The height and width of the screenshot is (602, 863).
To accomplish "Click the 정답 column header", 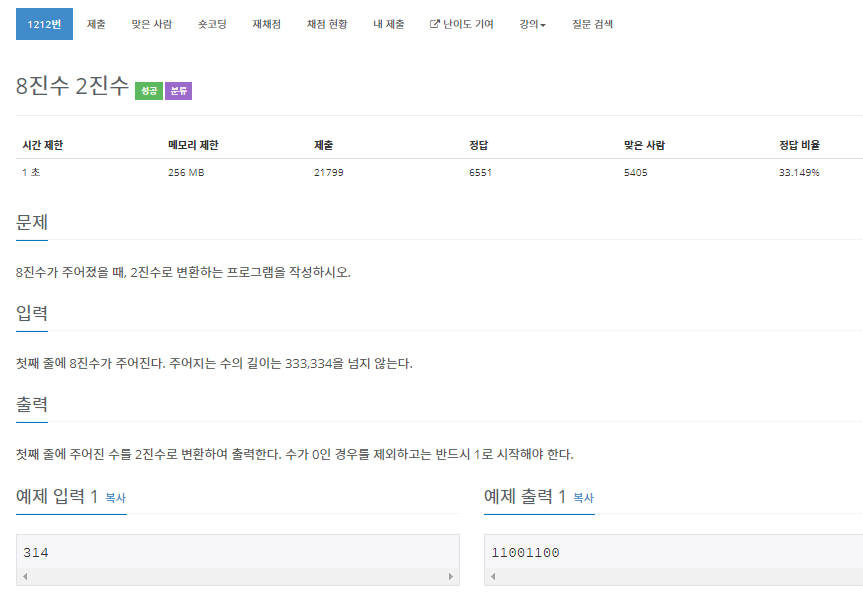I will (478, 145).
